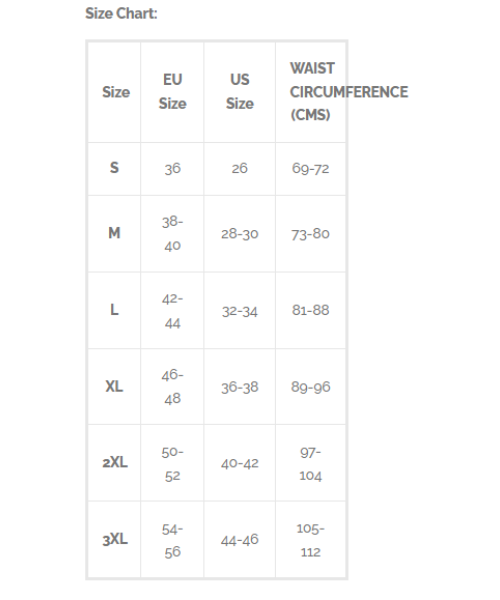This screenshot has height=600, width=500.
Task: Click the US Size column header
Action: point(240,92)
